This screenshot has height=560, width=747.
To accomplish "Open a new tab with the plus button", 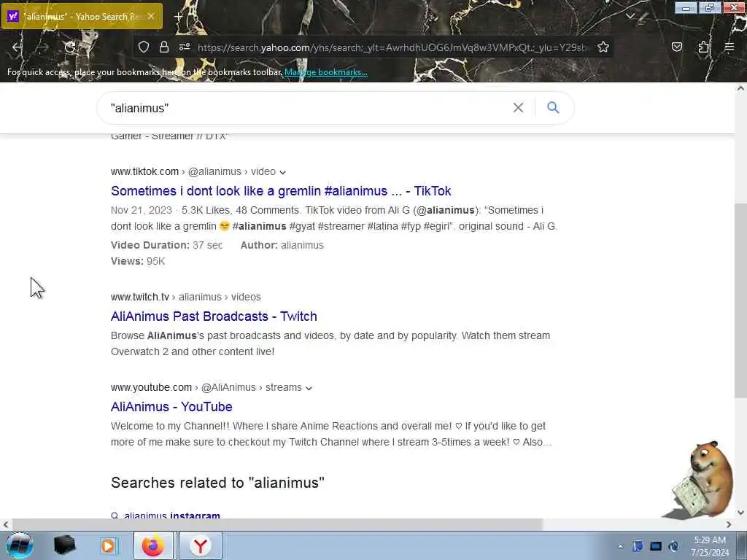I will pos(178,17).
